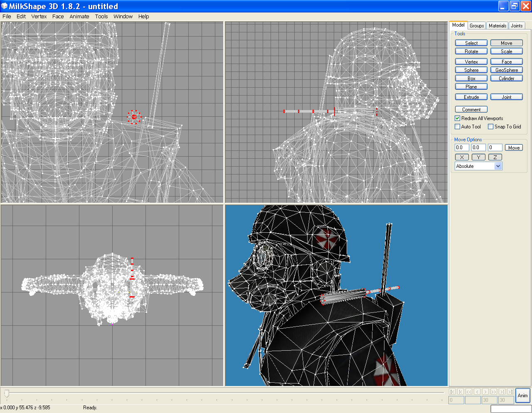Choose the Plane primitive tool
The image size is (532, 413).
point(471,87)
